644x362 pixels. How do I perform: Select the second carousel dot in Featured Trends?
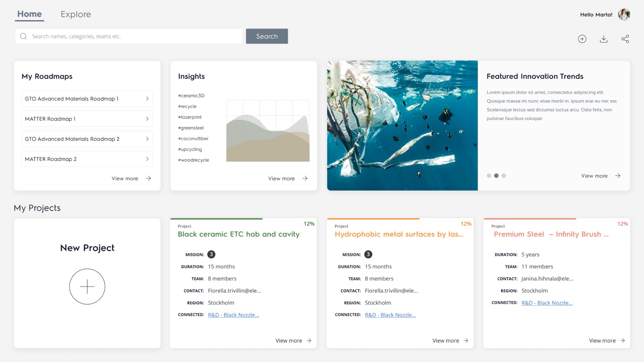point(496,176)
